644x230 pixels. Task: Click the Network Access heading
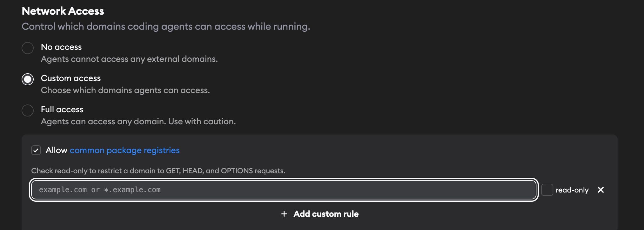pyautogui.click(x=63, y=11)
